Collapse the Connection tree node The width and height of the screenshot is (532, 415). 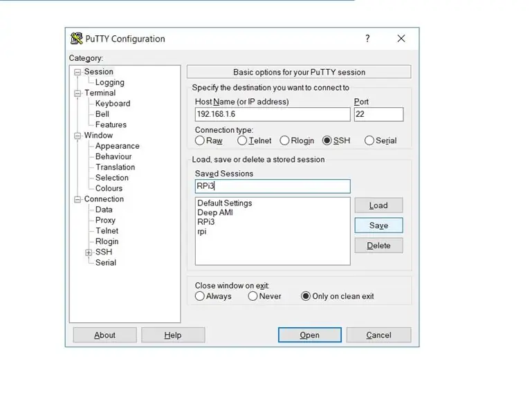[77, 199]
